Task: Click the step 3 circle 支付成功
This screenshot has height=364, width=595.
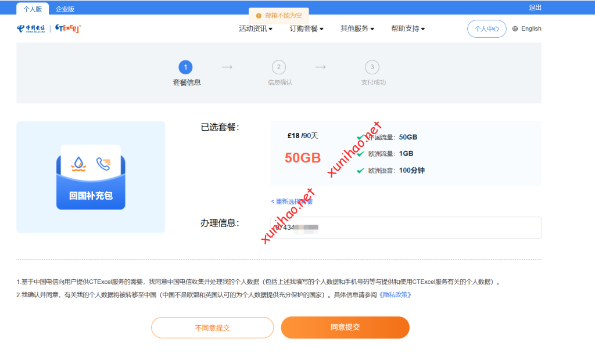Action: (372, 67)
